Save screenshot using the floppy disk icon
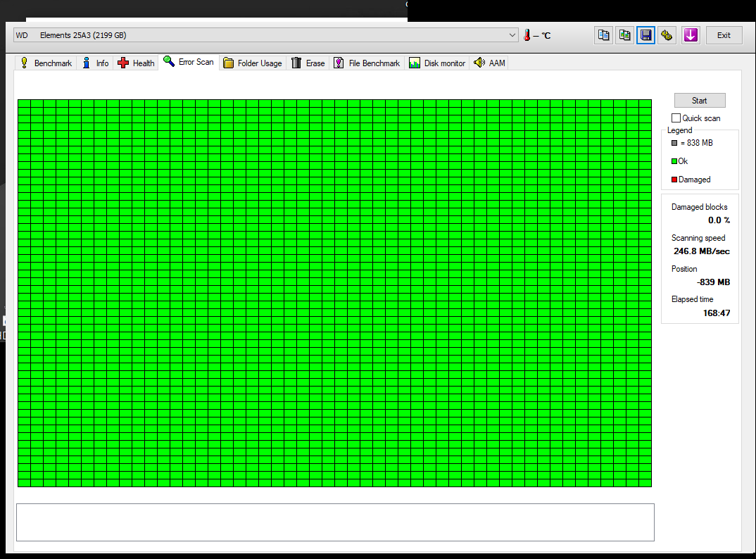Viewport: 756px width, 559px height. (x=645, y=35)
